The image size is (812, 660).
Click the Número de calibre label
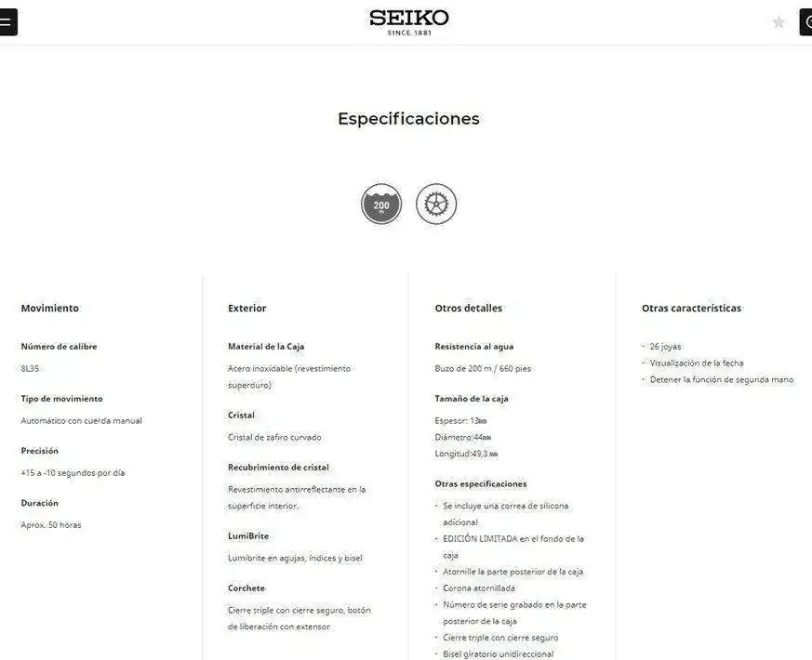coord(59,347)
